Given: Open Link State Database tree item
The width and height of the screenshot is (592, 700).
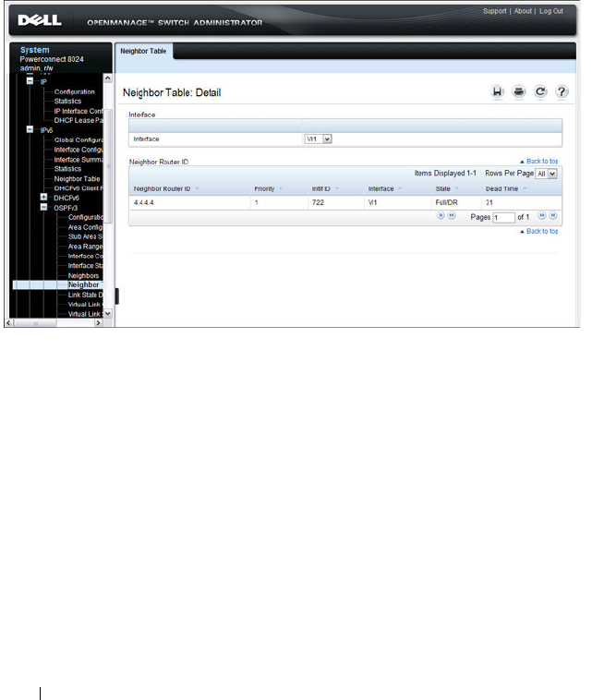Looking at the screenshot, I should [85, 295].
